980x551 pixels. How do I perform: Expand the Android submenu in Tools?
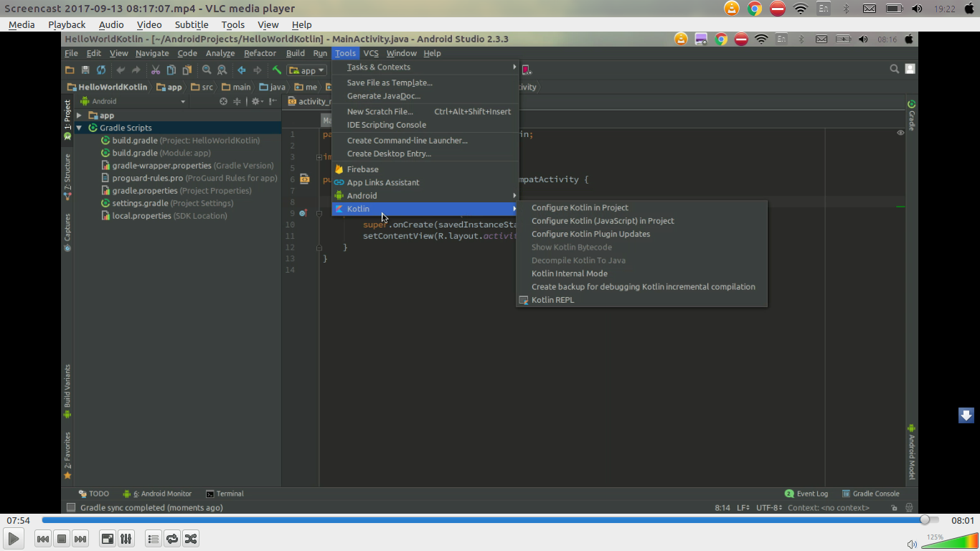point(425,196)
